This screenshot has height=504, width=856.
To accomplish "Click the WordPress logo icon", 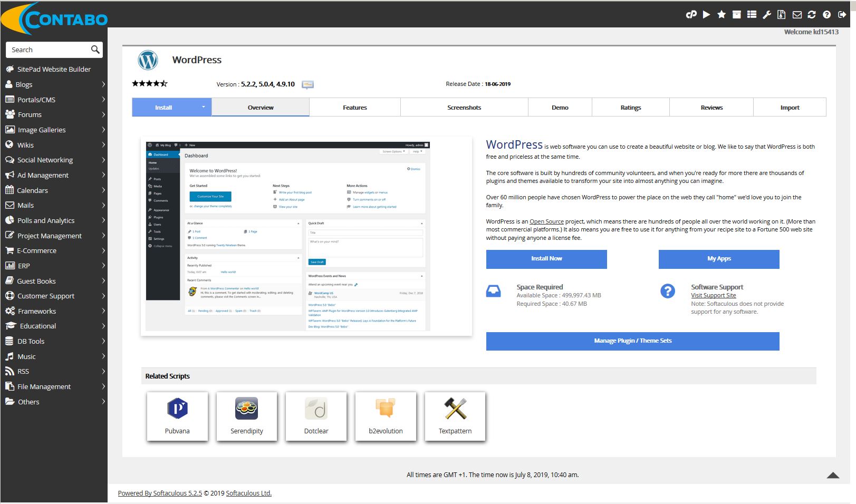I will pos(148,60).
